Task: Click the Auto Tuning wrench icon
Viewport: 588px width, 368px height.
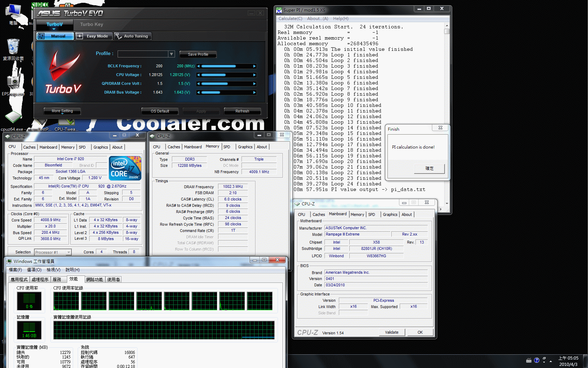Action: point(118,36)
